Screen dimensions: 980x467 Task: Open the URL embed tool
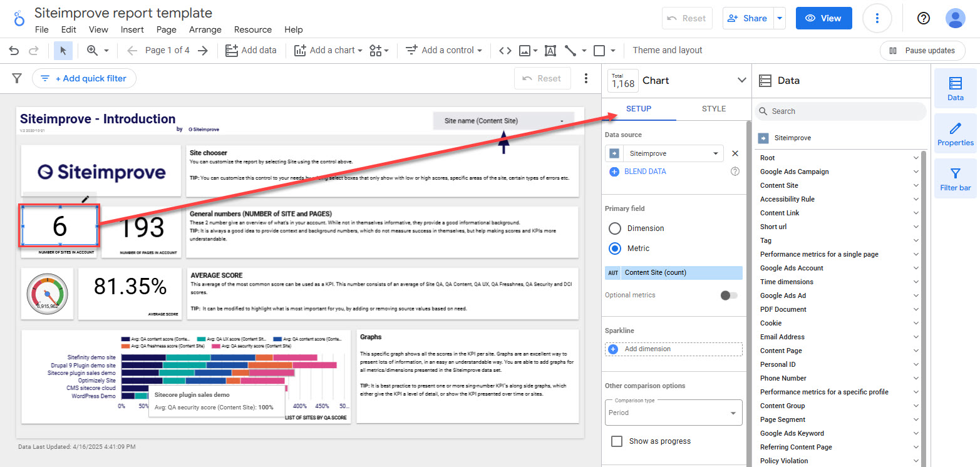505,50
